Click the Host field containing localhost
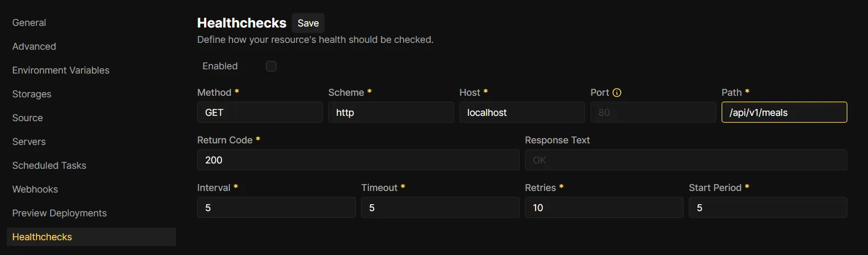The image size is (868, 255). (x=522, y=113)
